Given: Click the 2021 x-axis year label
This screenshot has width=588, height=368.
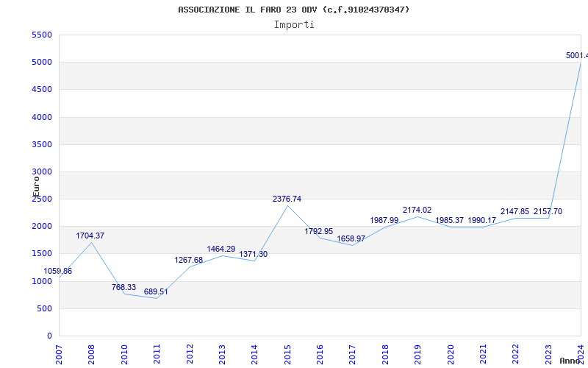Looking at the screenshot, I should [x=483, y=355].
